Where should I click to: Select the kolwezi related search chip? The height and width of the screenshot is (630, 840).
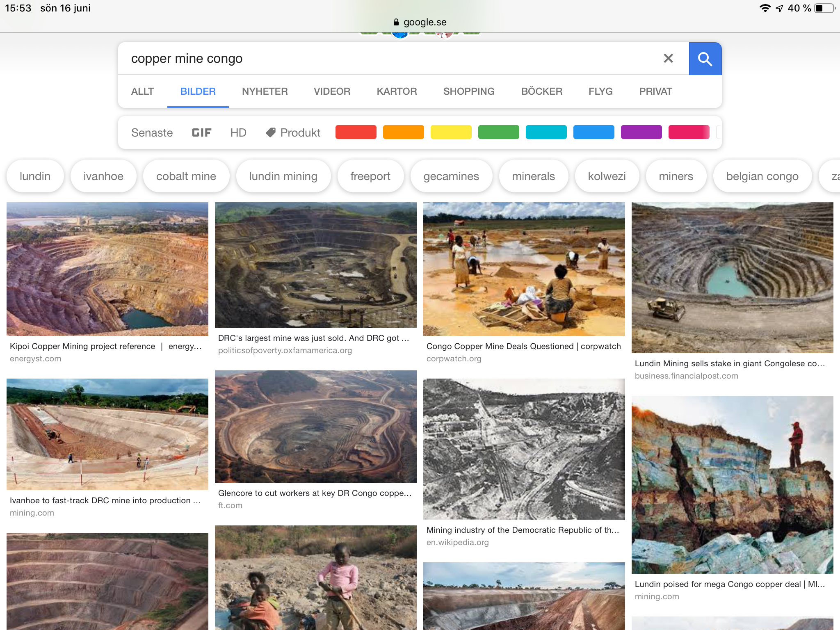point(607,176)
